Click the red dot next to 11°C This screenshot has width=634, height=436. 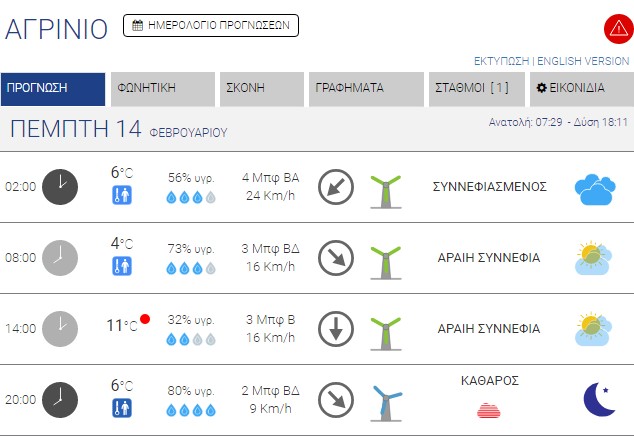tap(145, 319)
